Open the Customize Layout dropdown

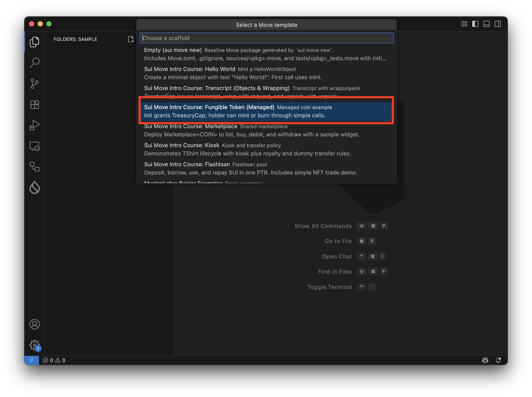pos(464,24)
